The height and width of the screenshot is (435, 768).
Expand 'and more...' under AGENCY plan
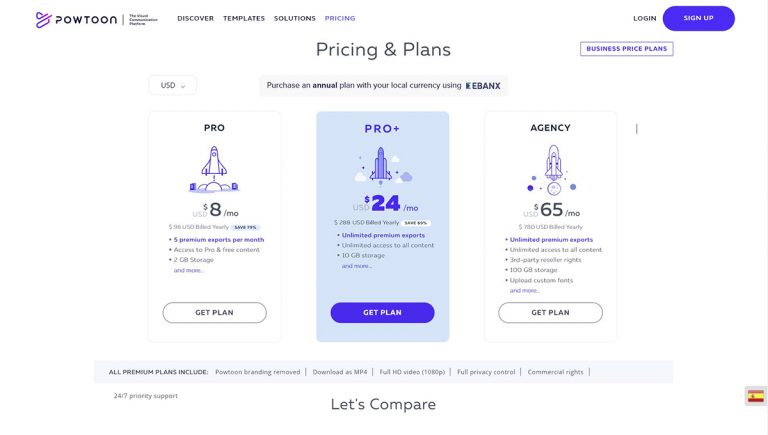[x=524, y=290]
